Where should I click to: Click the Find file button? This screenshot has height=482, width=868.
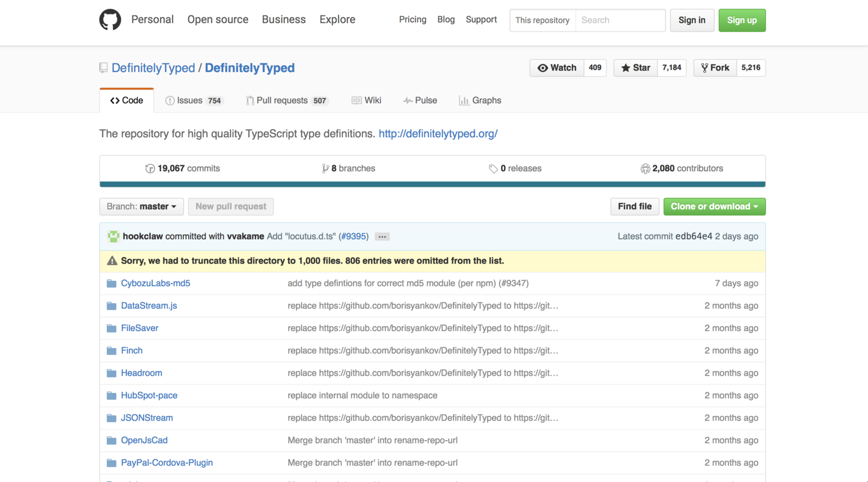[635, 207]
